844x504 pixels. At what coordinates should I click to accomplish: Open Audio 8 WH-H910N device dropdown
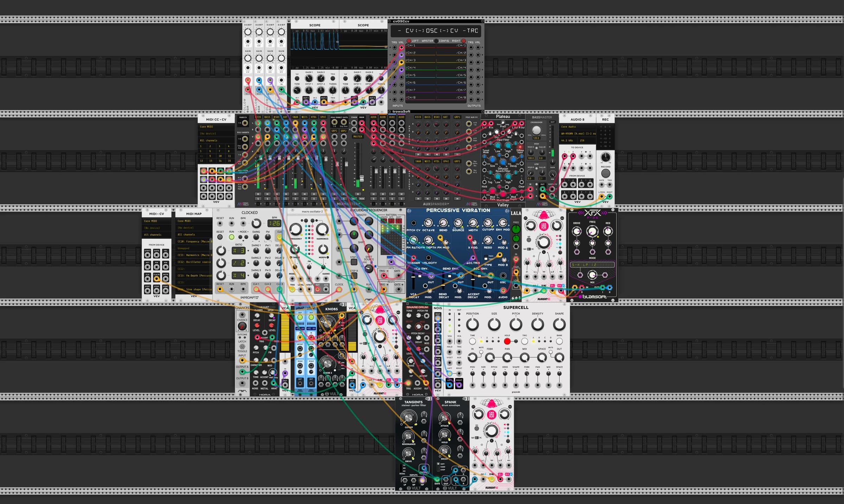(x=577, y=134)
